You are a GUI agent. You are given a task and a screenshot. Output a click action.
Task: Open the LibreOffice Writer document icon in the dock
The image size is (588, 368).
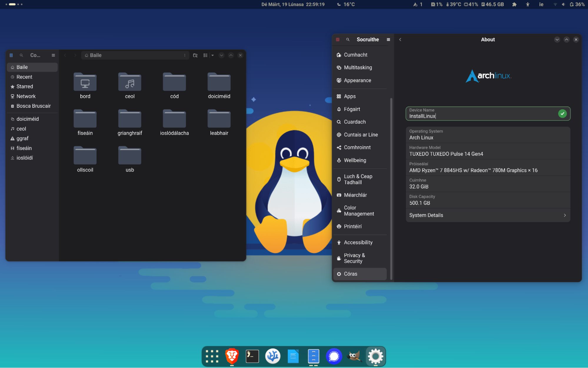tap(293, 356)
